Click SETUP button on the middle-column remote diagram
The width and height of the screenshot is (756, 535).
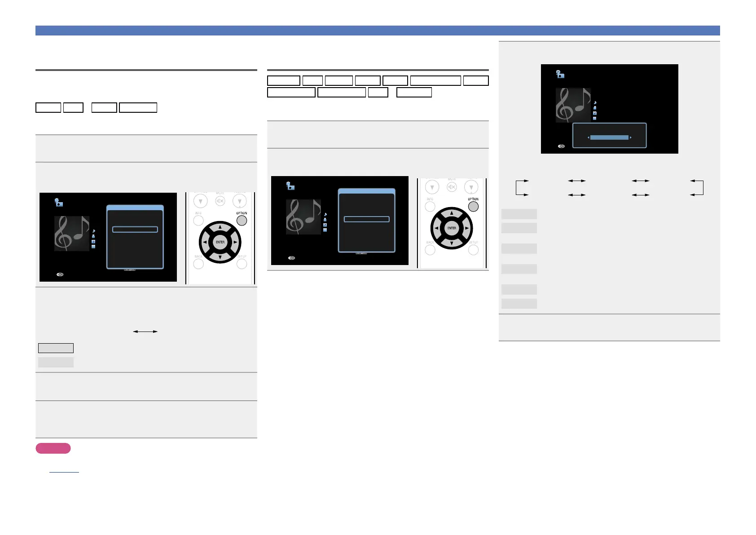[x=473, y=250]
